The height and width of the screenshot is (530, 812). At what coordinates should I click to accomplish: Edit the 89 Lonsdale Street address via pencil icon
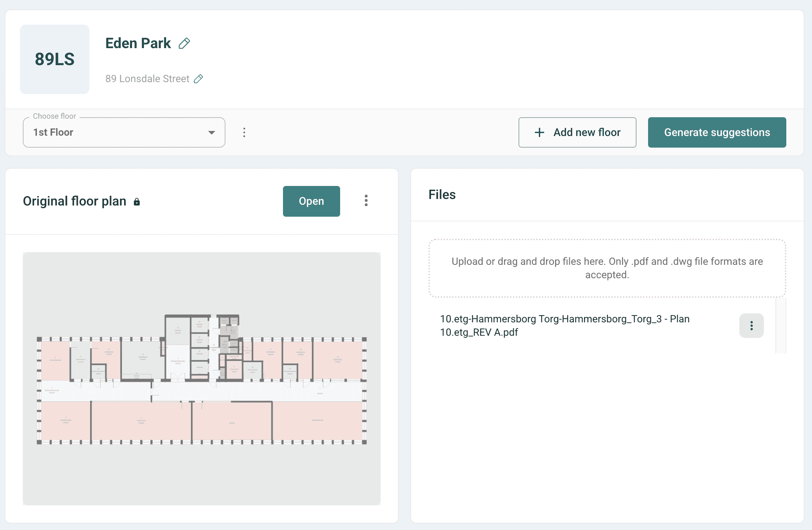coord(198,79)
